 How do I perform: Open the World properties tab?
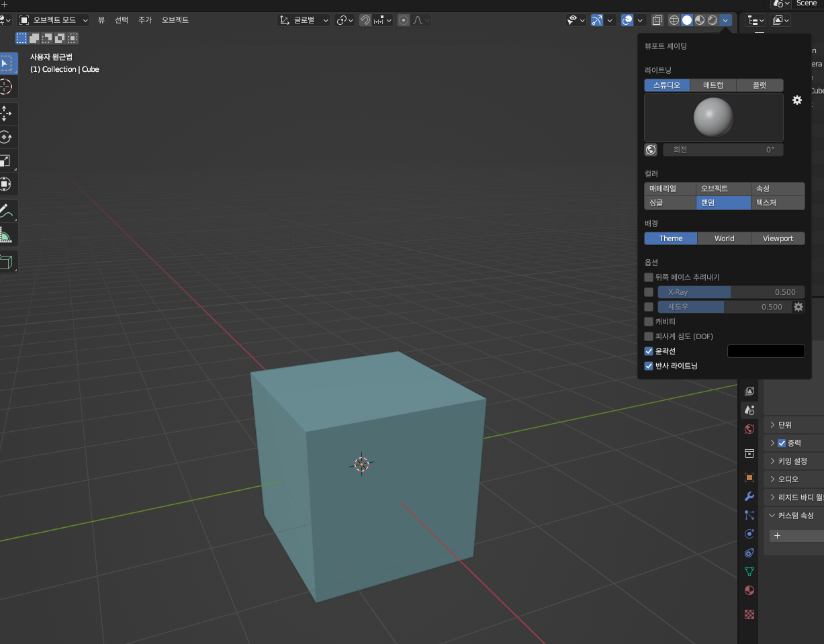[x=749, y=428]
